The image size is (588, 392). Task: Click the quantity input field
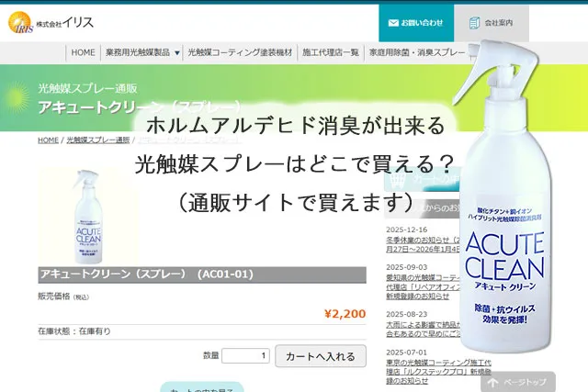[245, 356]
